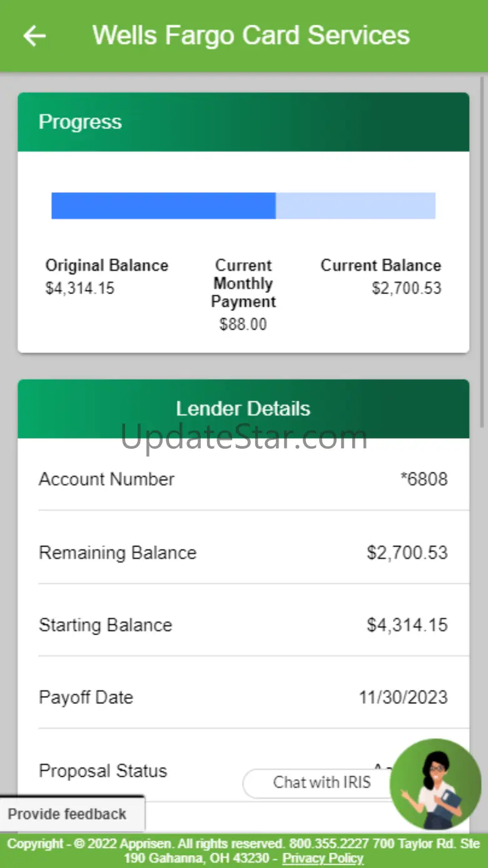Click the Account Number row
The image size is (488, 868).
[x=243, y=479]
